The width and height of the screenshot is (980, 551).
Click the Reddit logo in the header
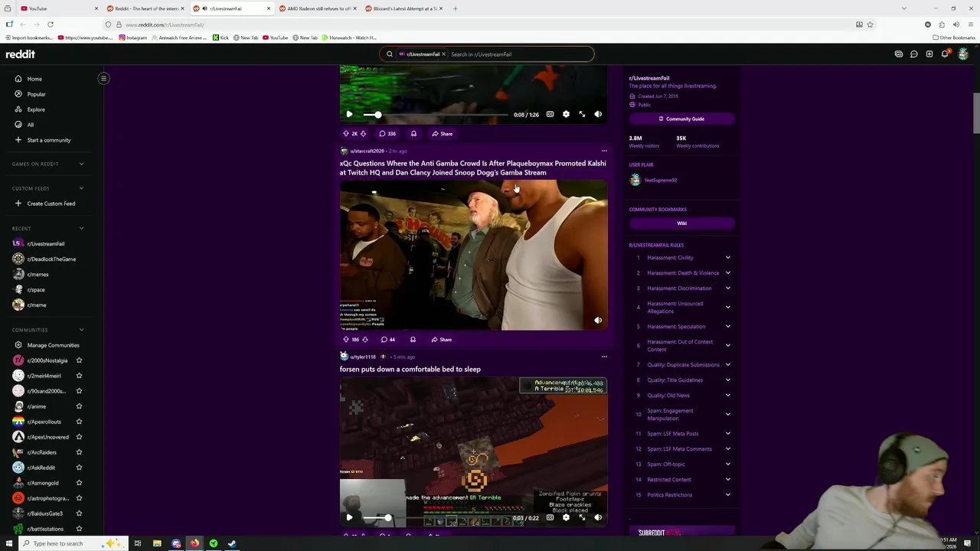tap(21, 54)
